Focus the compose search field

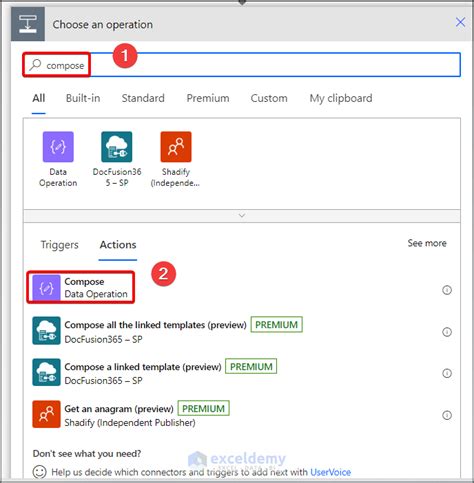pos(242,65)
